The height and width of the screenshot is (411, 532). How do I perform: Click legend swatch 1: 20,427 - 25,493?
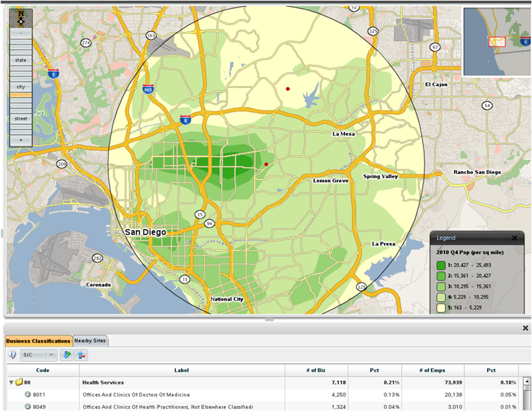(x=441, y=265)
